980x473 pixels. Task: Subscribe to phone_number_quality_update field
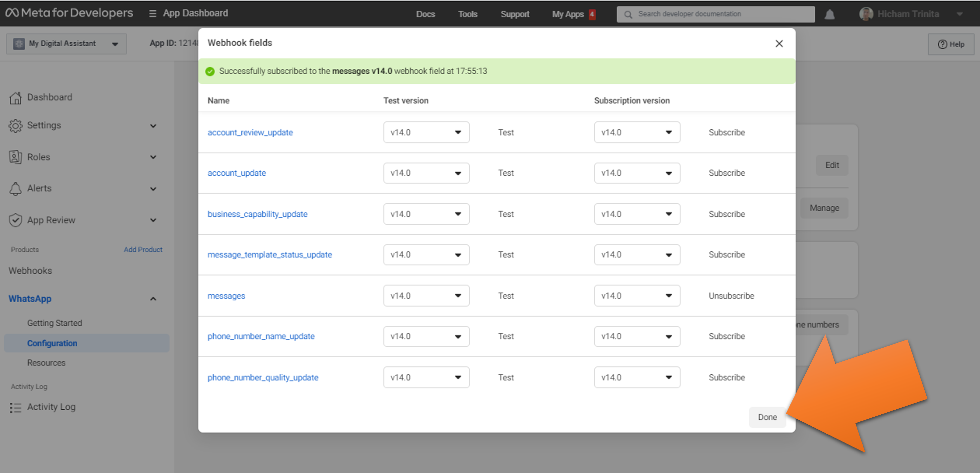(x=726, y=377)
